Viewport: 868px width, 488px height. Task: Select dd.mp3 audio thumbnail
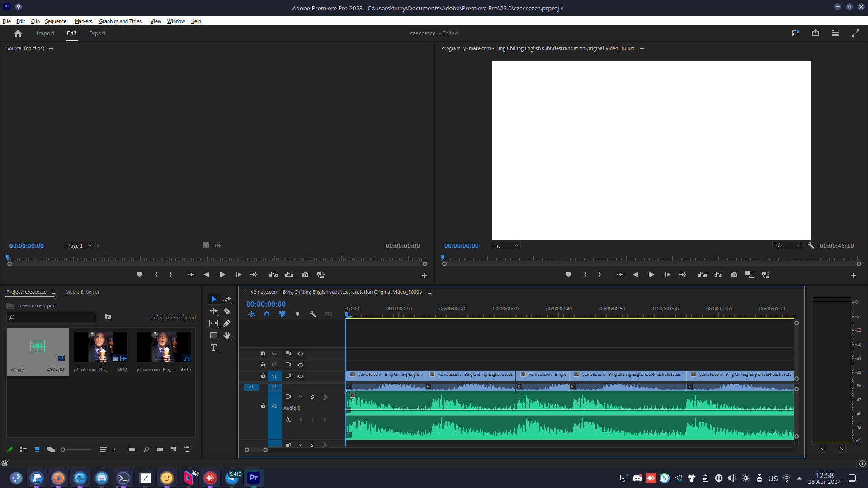click(x=38, y=346)
